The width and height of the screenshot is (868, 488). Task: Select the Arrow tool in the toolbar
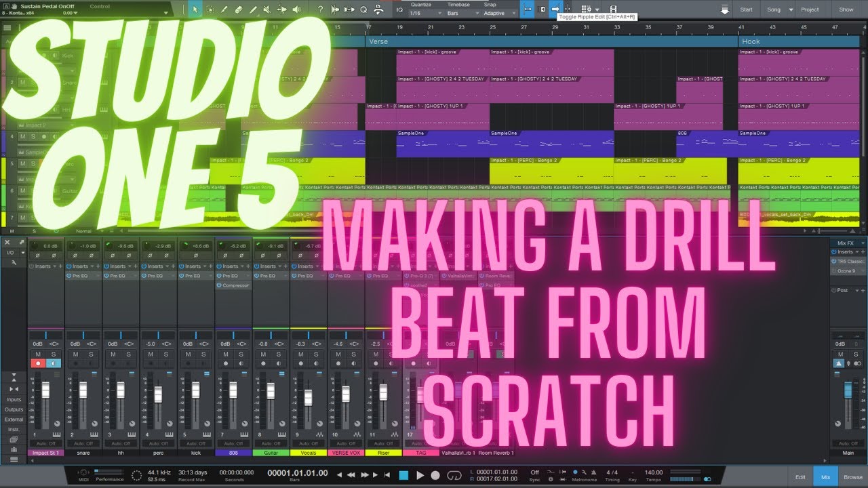pos(195,9)
